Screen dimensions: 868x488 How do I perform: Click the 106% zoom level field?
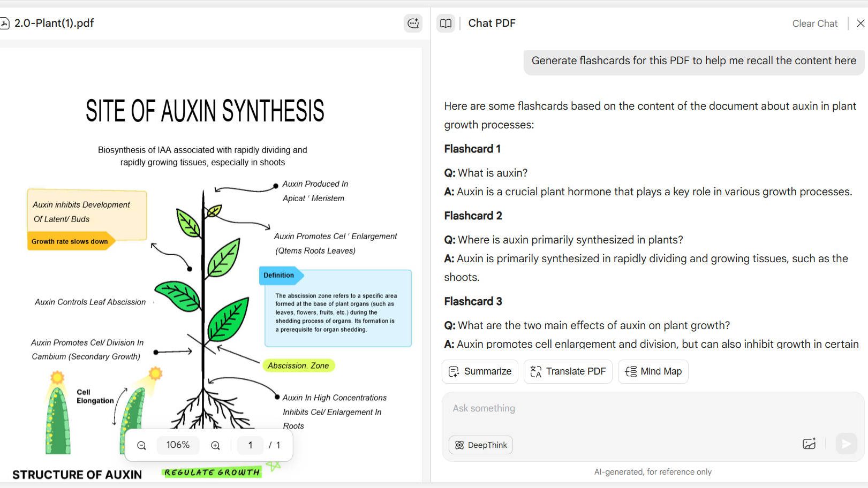pyautogui.click(x=178, y=445)
